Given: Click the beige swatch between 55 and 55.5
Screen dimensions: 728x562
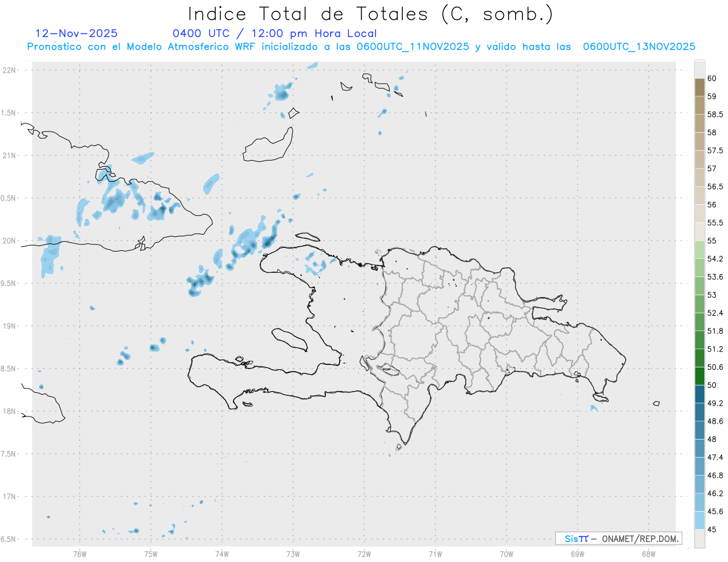Looking at the screenshot, I should [x=699, y=232].
